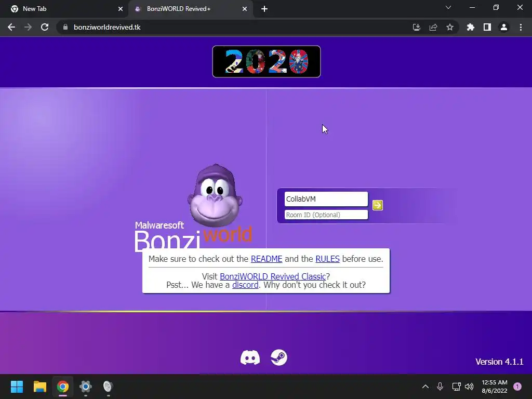The image size is (532, 399).
Task: Click the nickname field containing CollabVM
Action: point(326,199)
